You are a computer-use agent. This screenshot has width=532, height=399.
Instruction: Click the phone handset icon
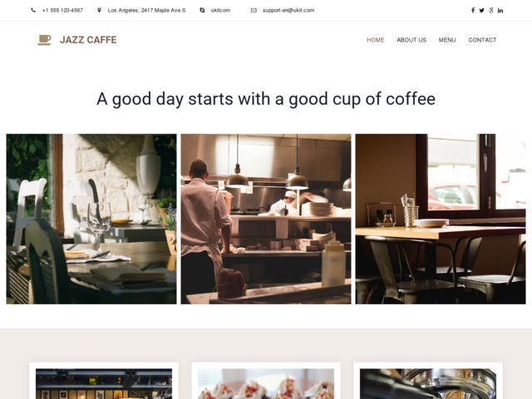(x=33, y=10)
